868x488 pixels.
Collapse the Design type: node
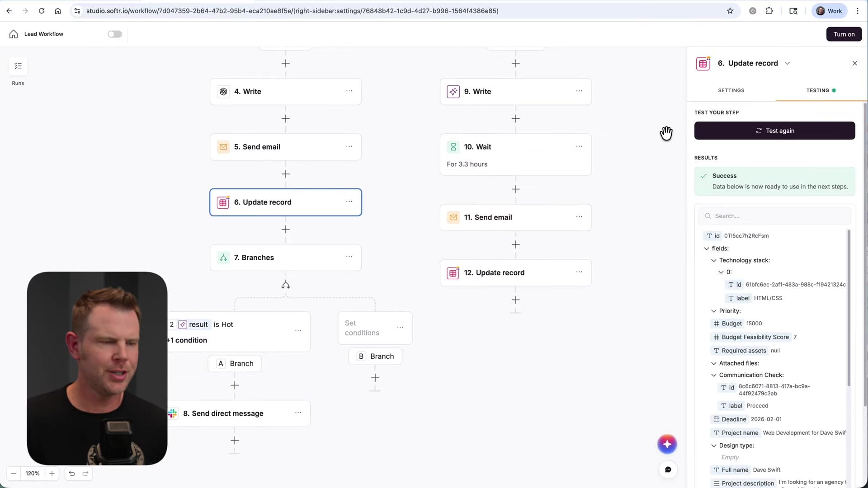click(714, 446)
